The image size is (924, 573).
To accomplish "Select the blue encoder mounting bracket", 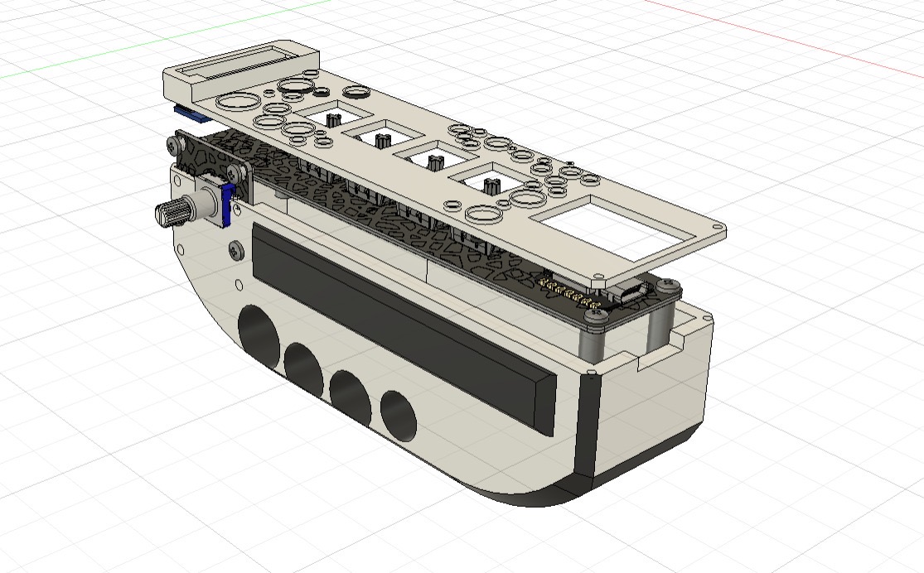I will [x=226, y=205].
